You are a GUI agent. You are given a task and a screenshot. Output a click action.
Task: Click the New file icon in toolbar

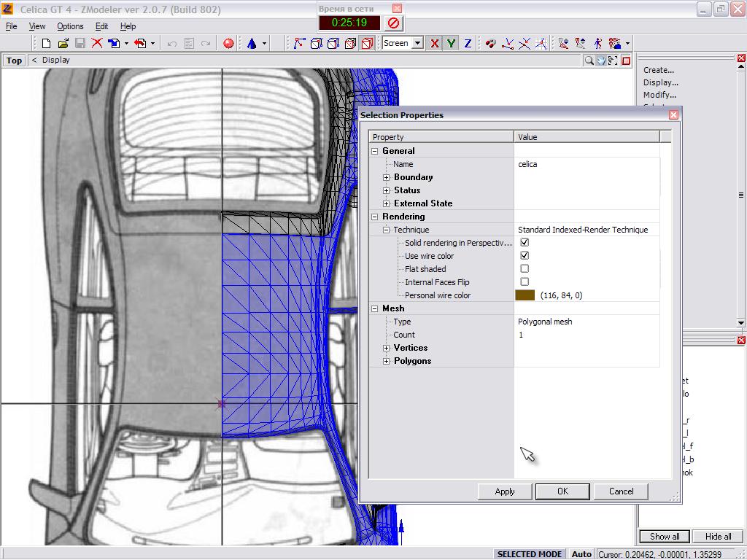pyautogui.click(x=46, y=44)
